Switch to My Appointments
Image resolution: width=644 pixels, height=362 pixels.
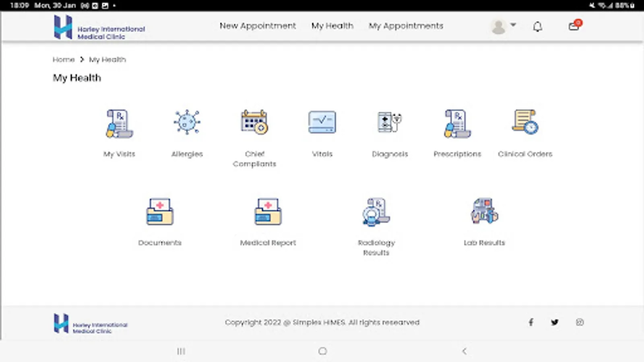tap(406, 26)
